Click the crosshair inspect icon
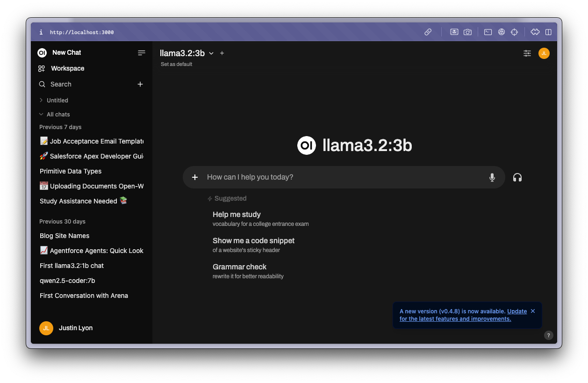This screenshot has width=588, height=383. (x=515, y=32)
